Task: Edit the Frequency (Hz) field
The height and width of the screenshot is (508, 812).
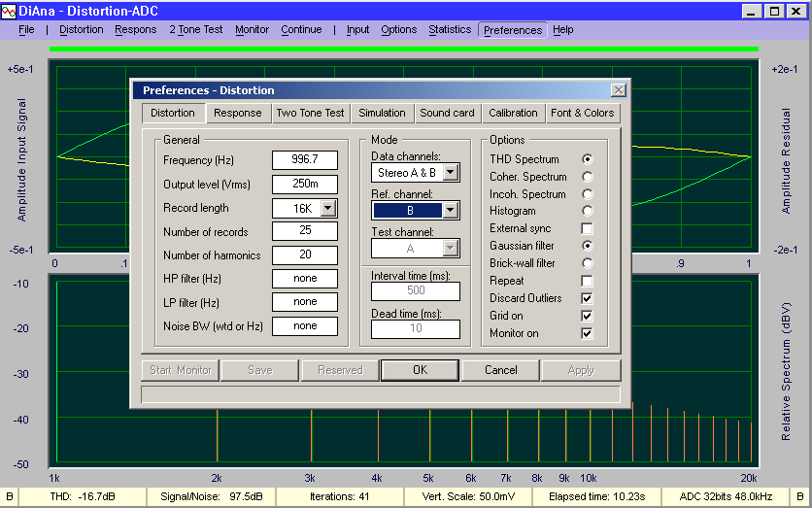Action: pos(305,159)
